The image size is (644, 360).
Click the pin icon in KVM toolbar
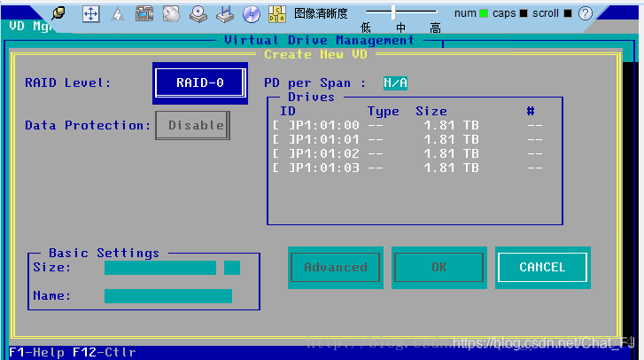pyautogui.click(x=58, y=13)
